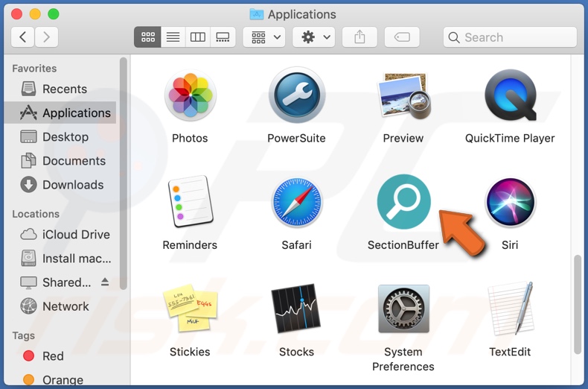The height and width of the screenshot is (389, 588).
Task: Open Network in the sidebar
Action: coord(60,306)
